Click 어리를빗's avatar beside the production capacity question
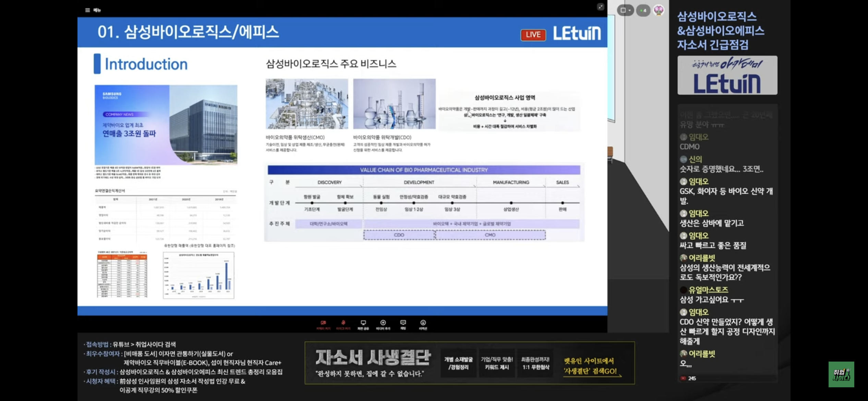This screenshot has width=868, height=401. tap(684, 258)
